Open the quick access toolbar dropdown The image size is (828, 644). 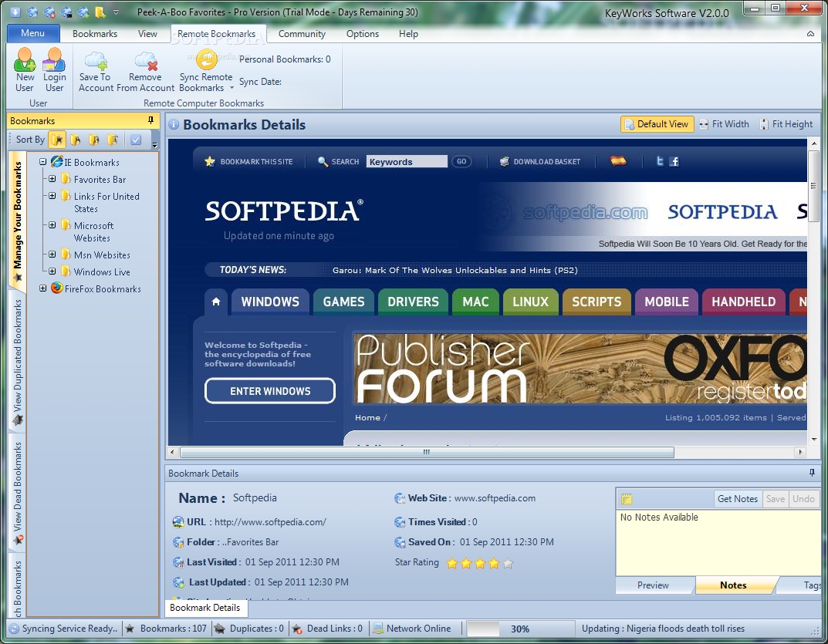(117, 12)
